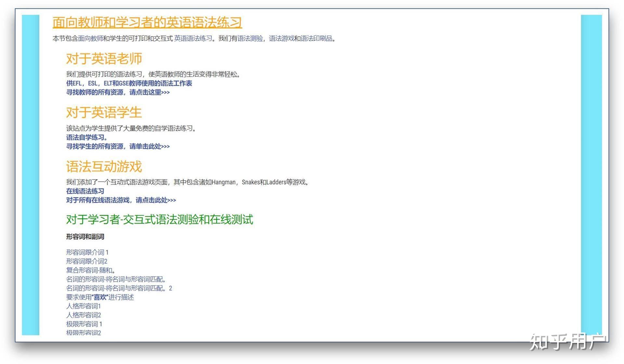
Task: Click the 极限形容词2 quiz link
Action: click(83, 333)
